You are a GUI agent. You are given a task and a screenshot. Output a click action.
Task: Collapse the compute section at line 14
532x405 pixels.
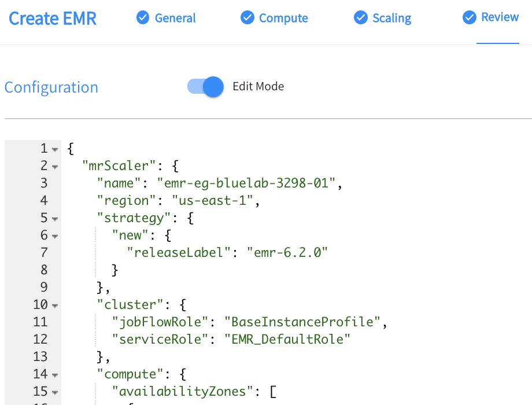coord(55,375)
